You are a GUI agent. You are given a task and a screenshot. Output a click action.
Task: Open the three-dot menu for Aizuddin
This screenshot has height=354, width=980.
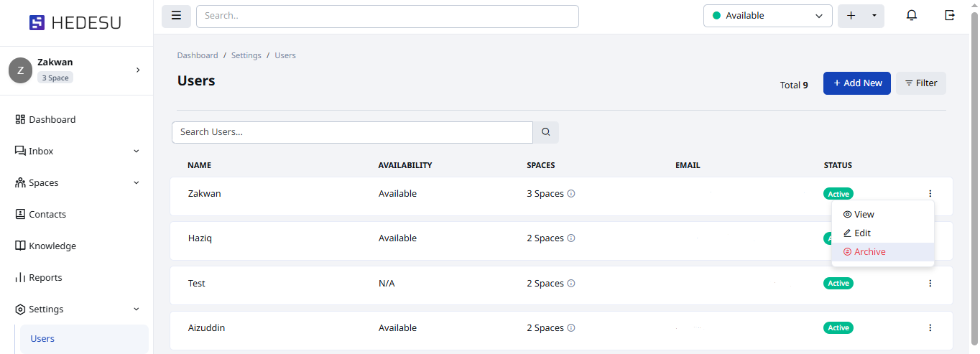tap(930, 328)
